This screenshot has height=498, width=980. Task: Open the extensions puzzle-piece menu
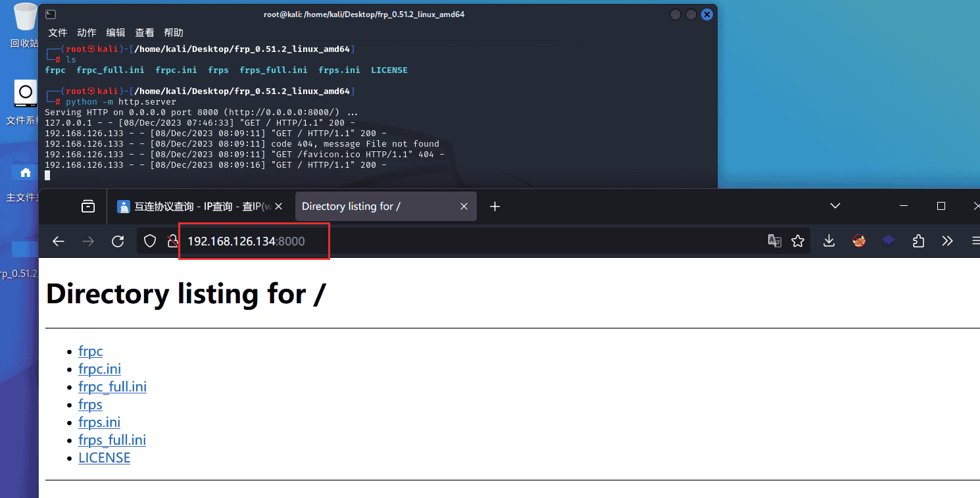pos(919,241)
